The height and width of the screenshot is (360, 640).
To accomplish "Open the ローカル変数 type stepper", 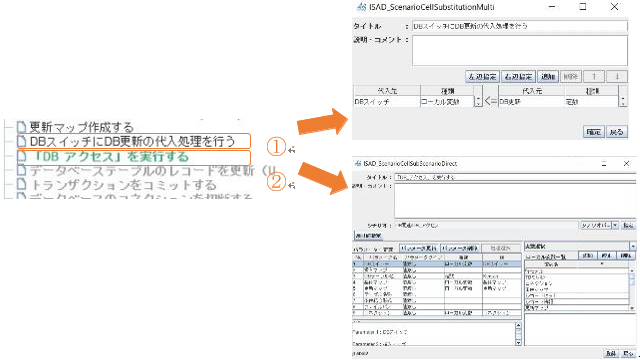I will tap(478, 101).
